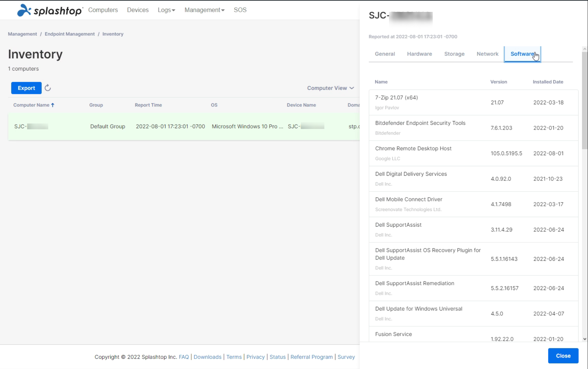Sort by Computer Name arrow
Screen dimensions: 588x369
pyautogui.click(x=53, y=105)
